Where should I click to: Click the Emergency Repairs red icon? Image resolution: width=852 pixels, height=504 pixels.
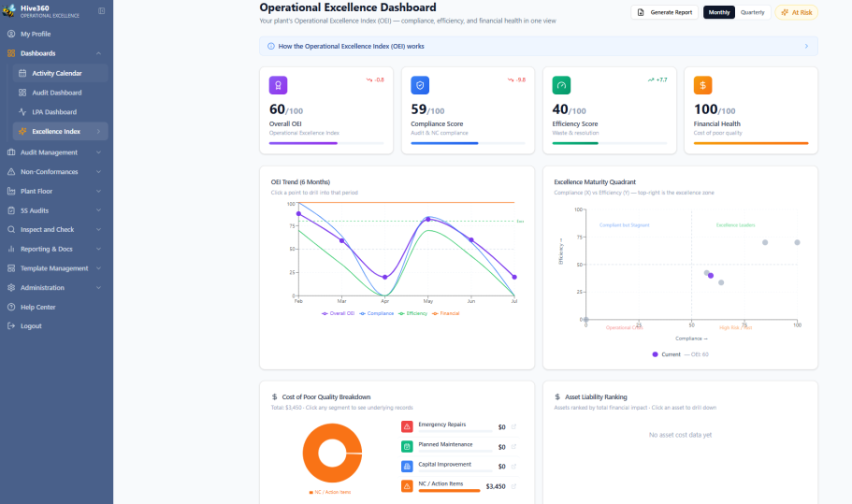pyautogui.click(x=407, y=427)
